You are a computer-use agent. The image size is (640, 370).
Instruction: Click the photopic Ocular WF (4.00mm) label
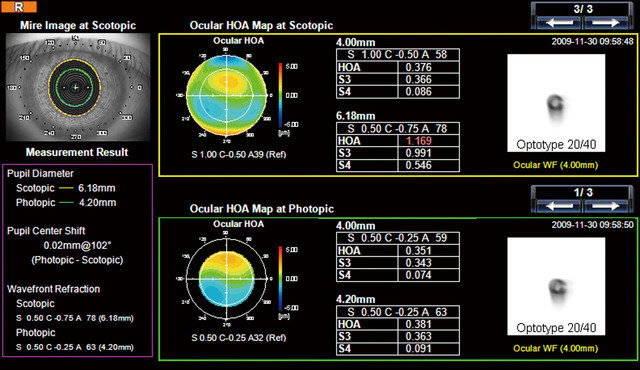[x=556, y=348]
